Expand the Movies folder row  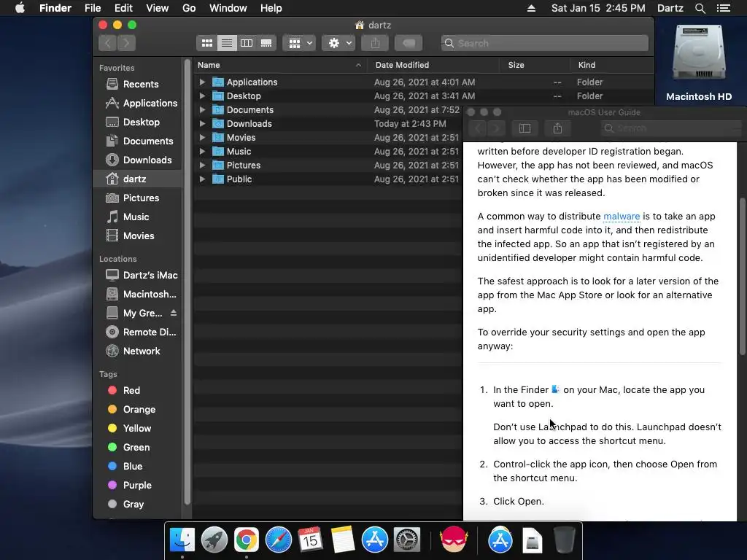click(x=202, y=137)
